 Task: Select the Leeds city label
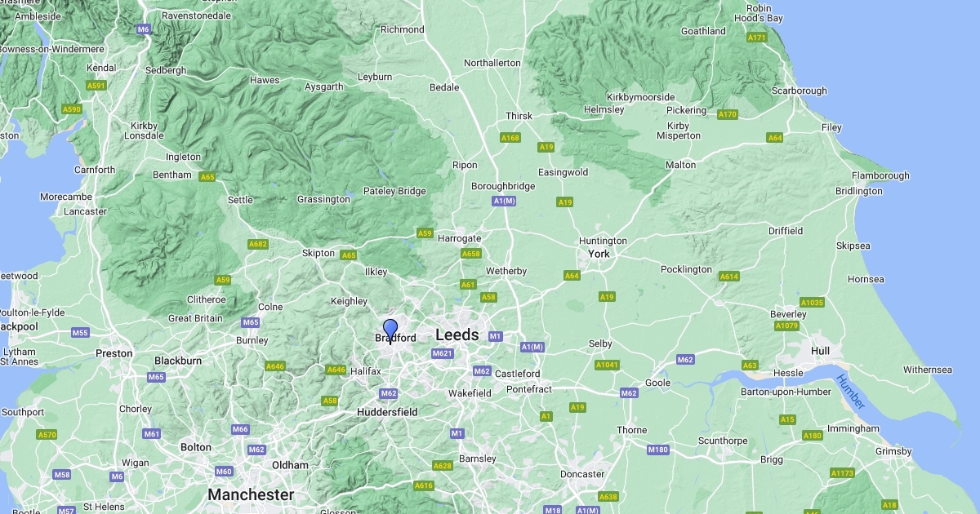pos(457,335)
